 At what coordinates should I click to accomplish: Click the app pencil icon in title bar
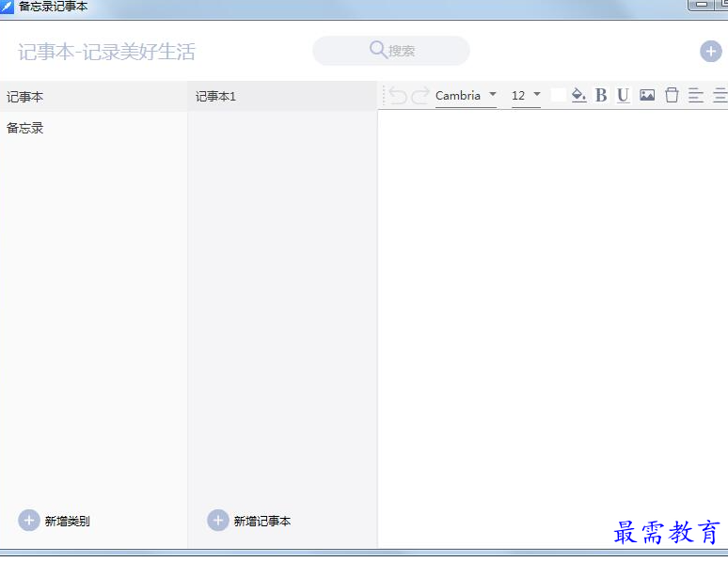click(7, 7)
